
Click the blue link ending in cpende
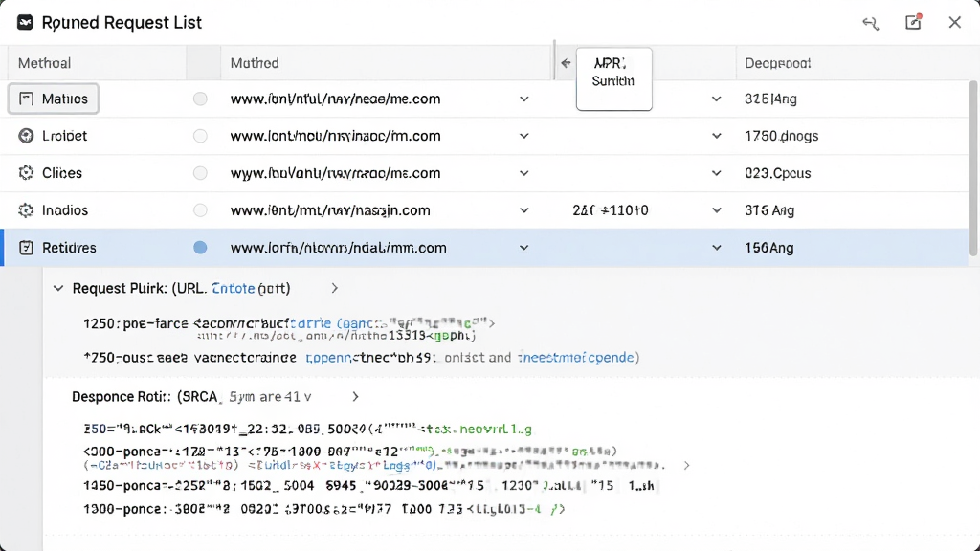pos(575,358)
